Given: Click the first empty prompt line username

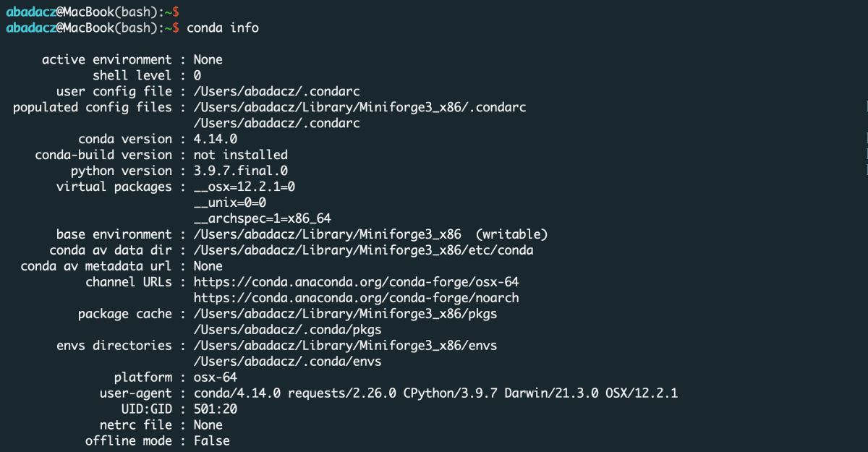Looking at the screenshot, I should [30, 12].
